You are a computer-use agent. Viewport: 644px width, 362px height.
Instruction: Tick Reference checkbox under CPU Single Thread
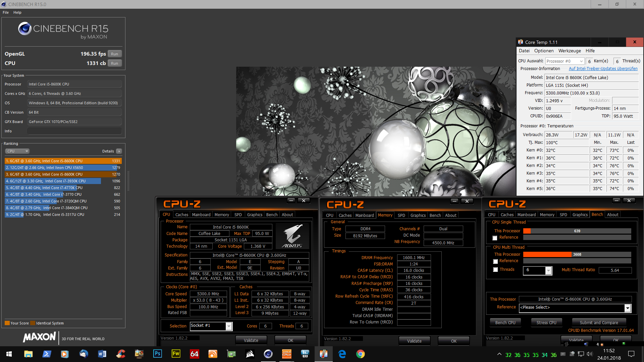[495, 238]
